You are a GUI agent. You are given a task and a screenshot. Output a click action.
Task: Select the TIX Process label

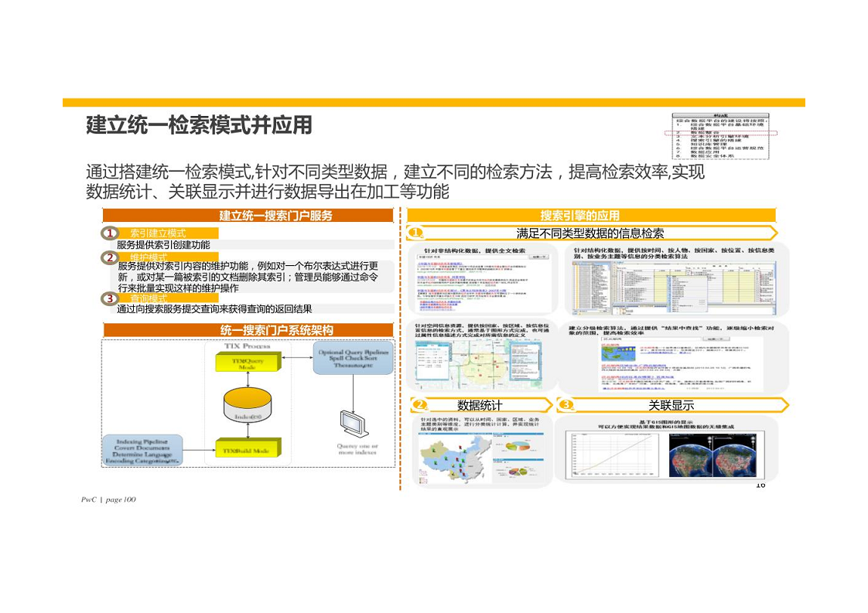pyautogui.click(x=247, y=346)
